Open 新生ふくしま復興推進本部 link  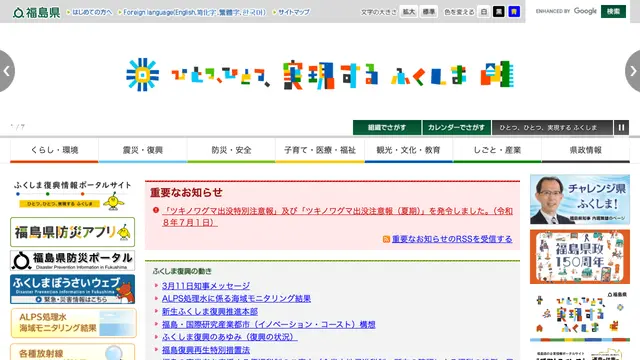pos(210,312)
